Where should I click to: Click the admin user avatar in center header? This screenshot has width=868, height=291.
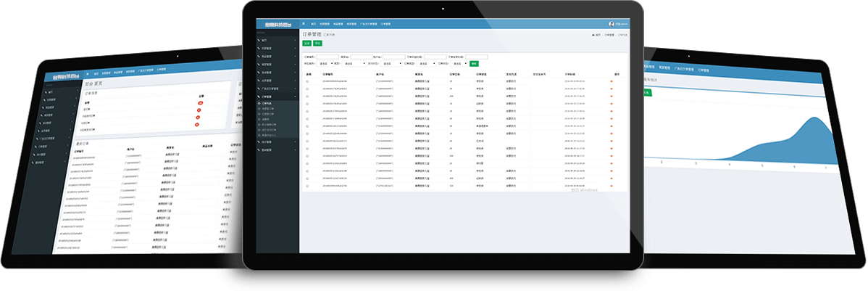pos(612,24)
